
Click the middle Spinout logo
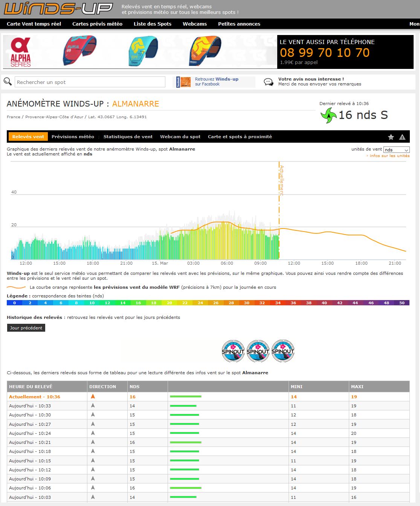[258, 351]
